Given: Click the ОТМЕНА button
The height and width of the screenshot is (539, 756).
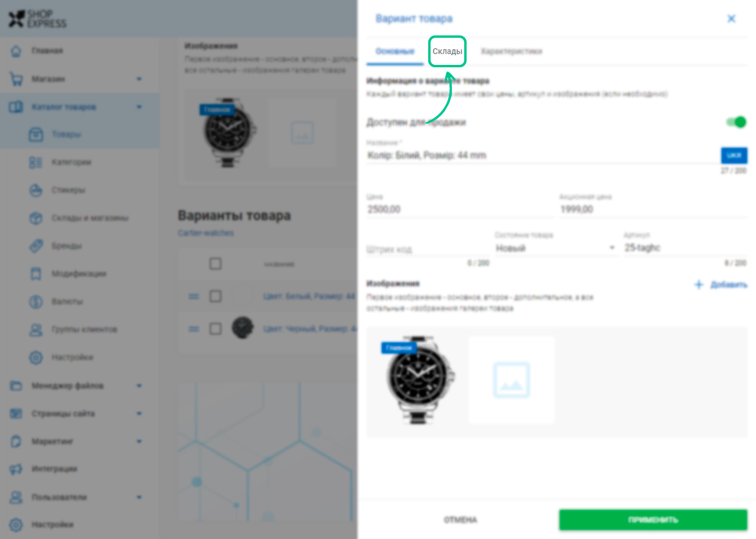Looking at the screenshot, I should click(461, 520).
